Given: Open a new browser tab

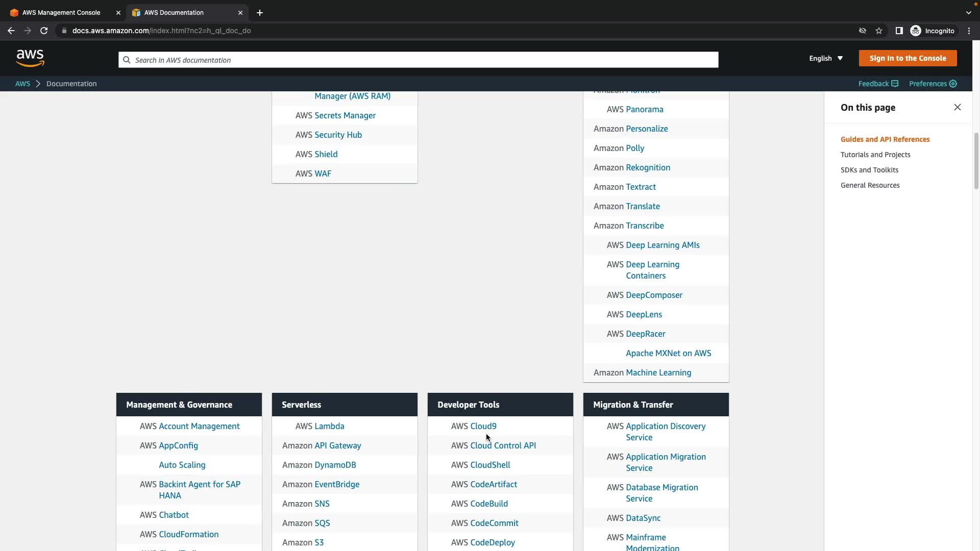Looking at the screenshot, I should 260,13.
